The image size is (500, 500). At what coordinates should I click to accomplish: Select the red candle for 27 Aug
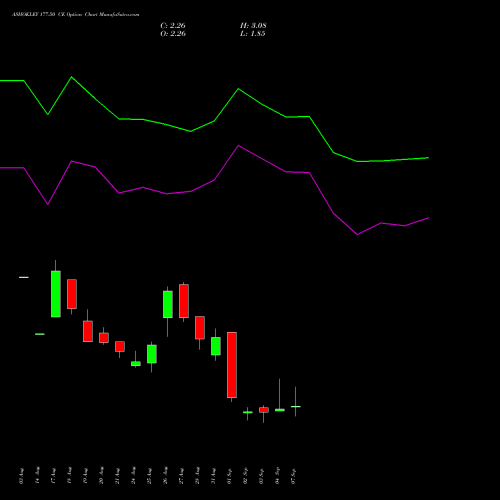coord(184,301)
